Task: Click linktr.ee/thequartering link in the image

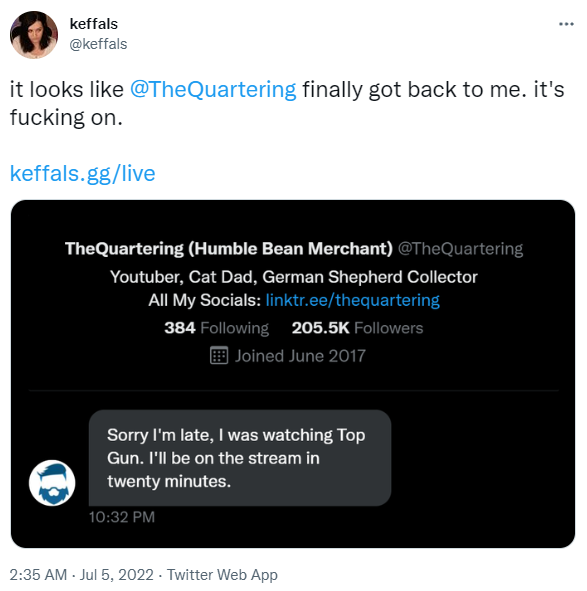Action: coord(353,300)
